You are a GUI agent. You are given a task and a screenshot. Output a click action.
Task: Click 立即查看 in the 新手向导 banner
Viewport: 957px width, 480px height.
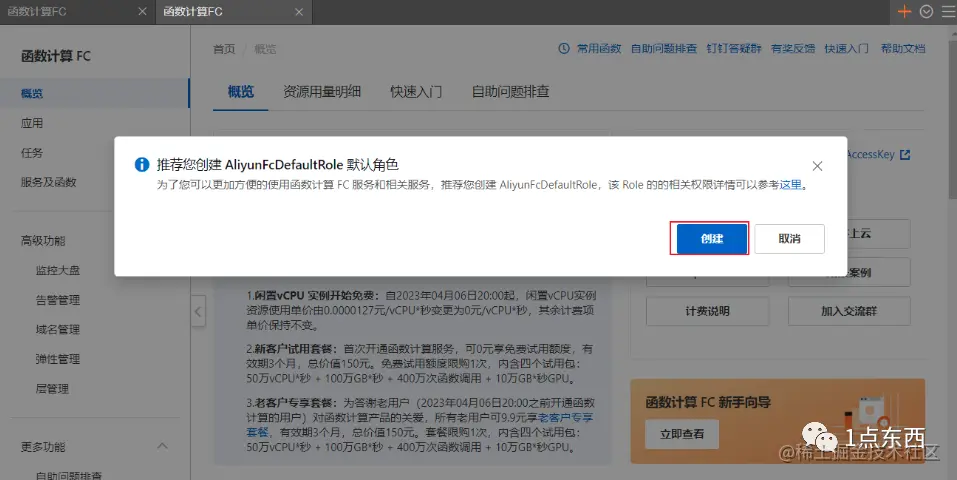682,434
